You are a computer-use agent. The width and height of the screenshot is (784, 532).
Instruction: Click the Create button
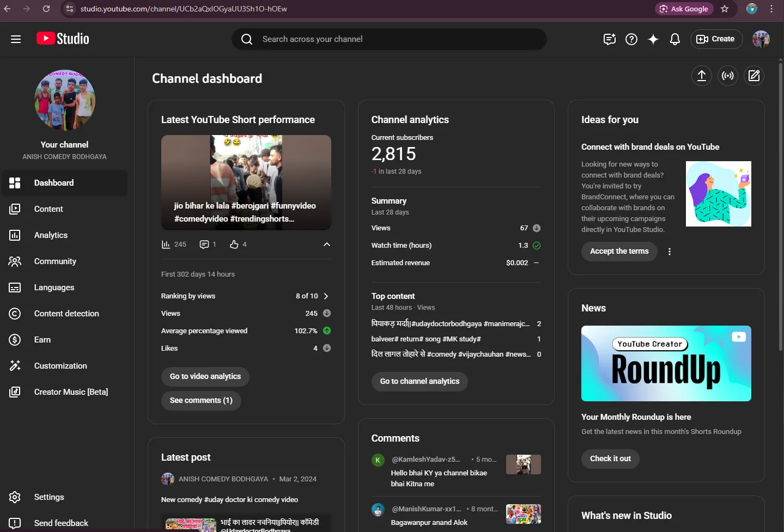(716, 39)
